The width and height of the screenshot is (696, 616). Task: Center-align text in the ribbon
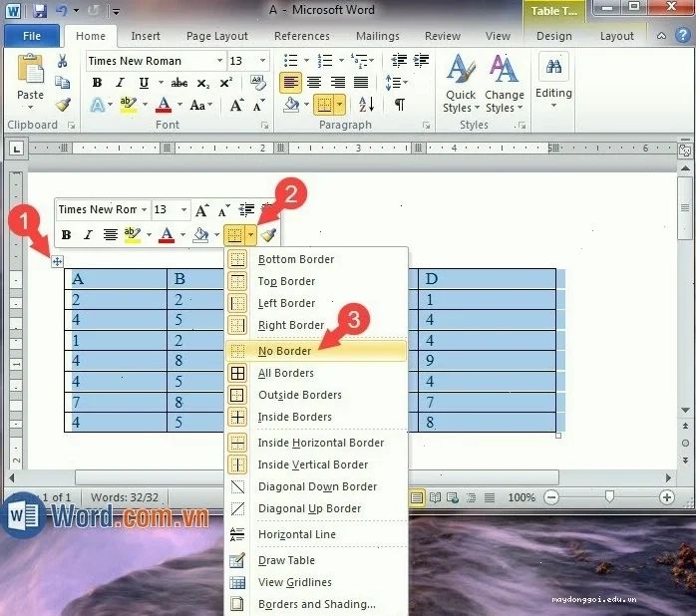314,82
